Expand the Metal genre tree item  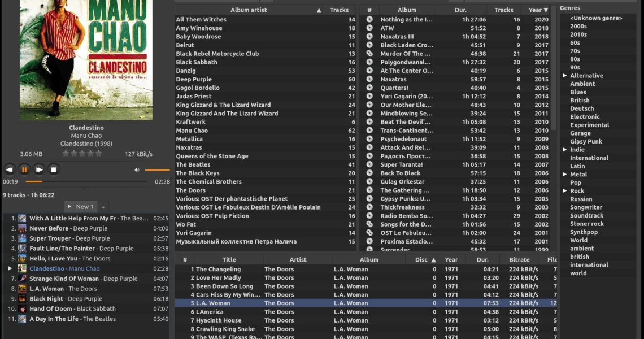[x=564, y=175]
